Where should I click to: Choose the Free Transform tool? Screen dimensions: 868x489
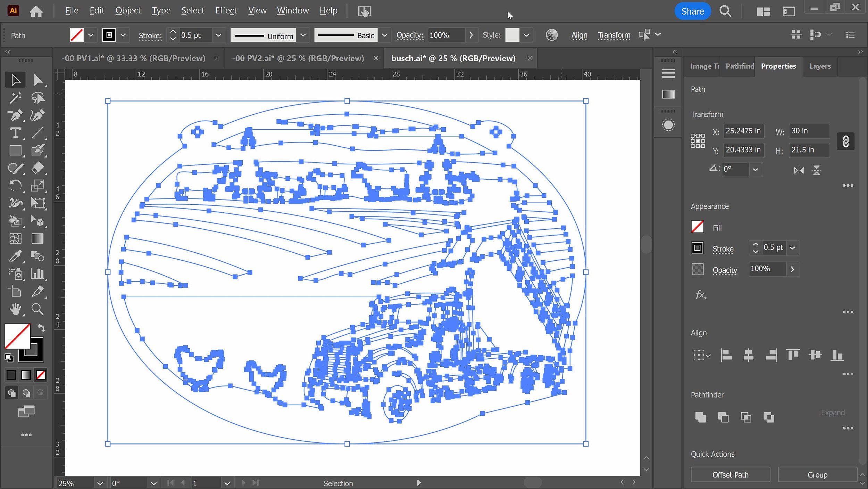(x=37, y=203)
